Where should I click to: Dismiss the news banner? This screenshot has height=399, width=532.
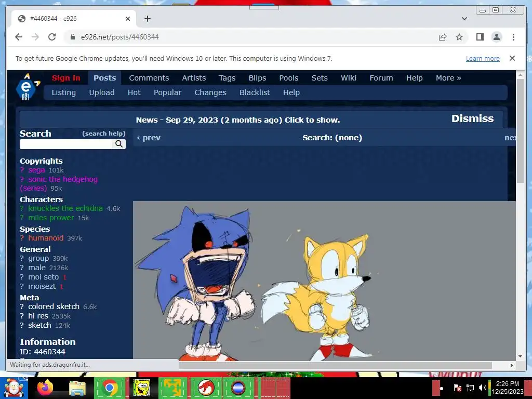472,118
